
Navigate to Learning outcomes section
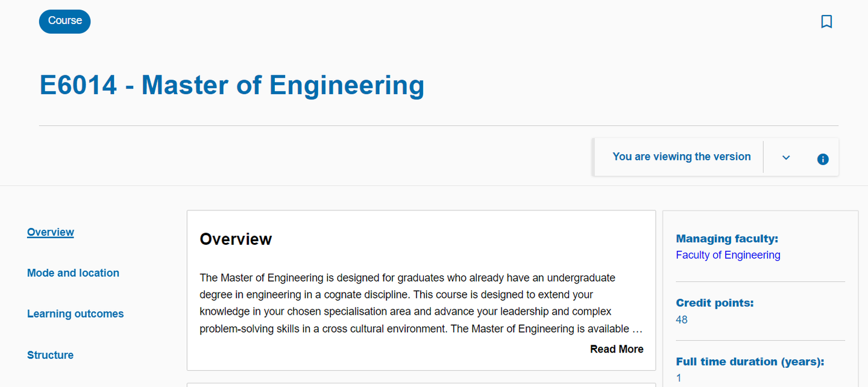pyautogui.click(x=75, y=314)
